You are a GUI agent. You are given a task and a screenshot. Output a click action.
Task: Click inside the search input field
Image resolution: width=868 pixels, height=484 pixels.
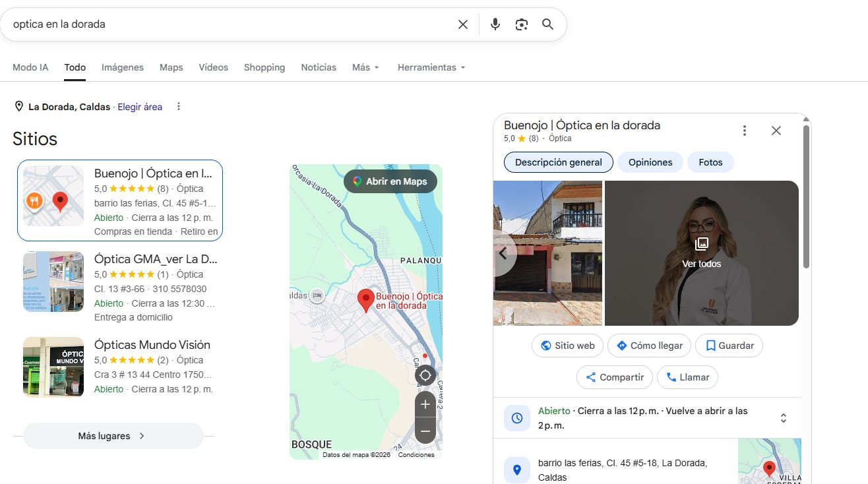(231, 24)
